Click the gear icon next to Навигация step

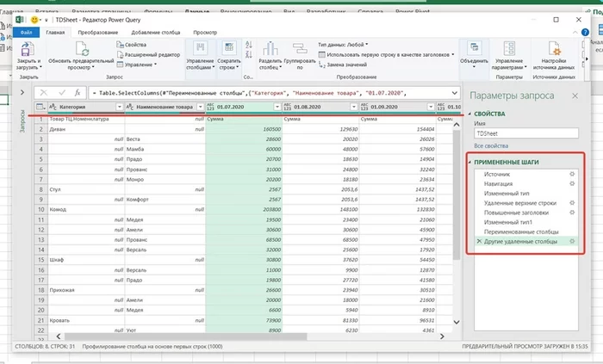572,183
